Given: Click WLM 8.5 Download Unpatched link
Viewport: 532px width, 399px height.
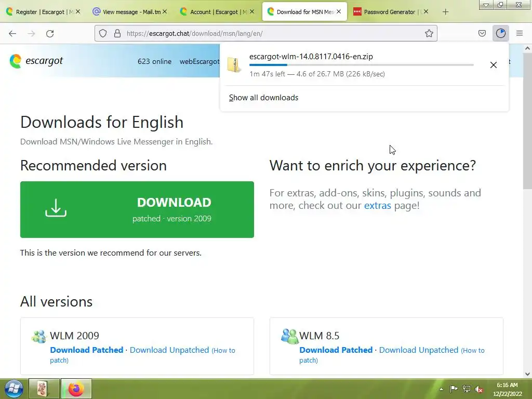Looking at the screenshot, I should point(419,350).
